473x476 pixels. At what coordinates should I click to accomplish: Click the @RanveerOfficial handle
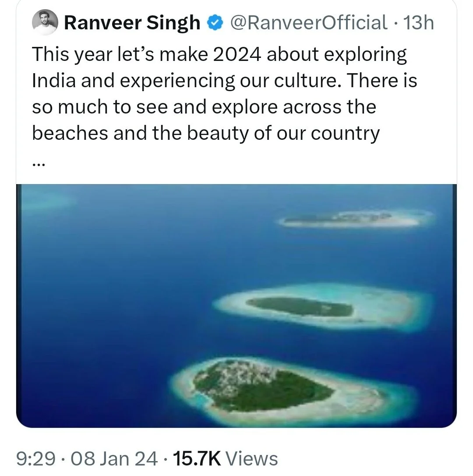(x=309, y=22)
